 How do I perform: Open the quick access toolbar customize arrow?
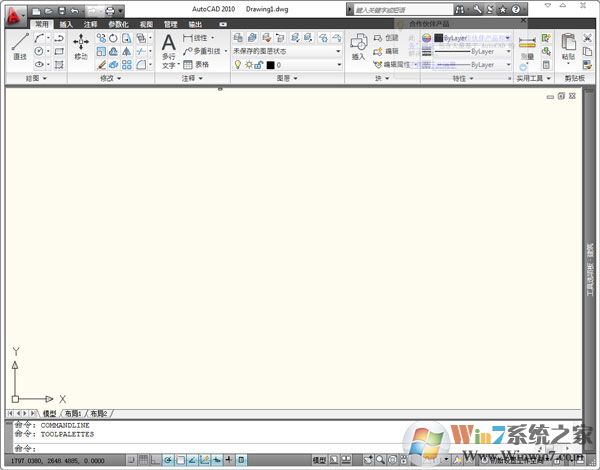coord(121,11)
